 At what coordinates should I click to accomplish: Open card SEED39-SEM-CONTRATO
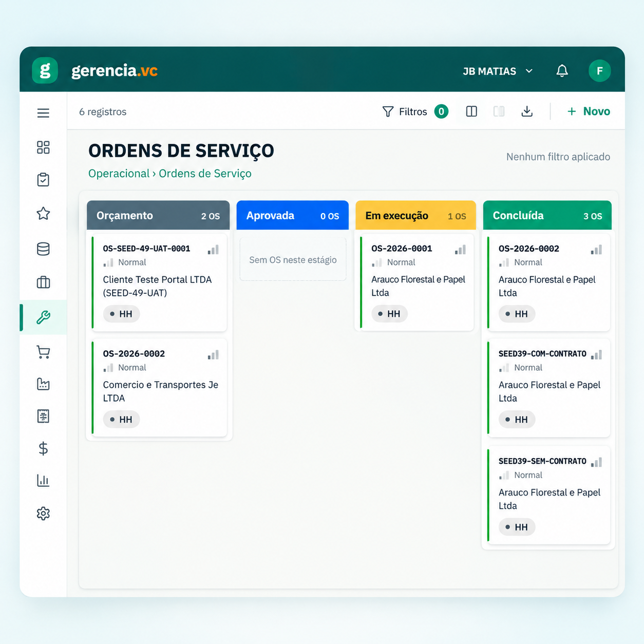pos(548,496)
